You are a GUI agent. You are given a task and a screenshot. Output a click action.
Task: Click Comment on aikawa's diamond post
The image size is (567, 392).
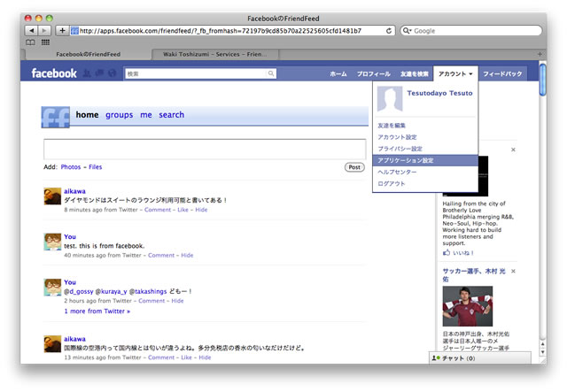click(x=158, y=210)
